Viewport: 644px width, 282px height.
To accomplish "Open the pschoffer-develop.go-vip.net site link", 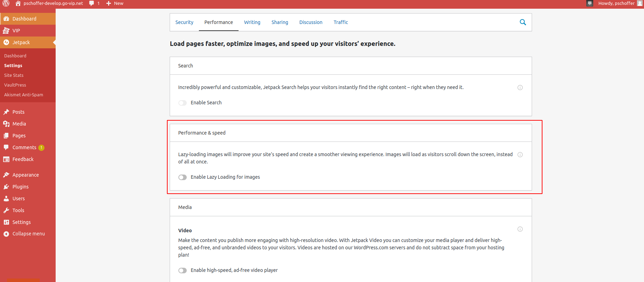I will point(49,3).
